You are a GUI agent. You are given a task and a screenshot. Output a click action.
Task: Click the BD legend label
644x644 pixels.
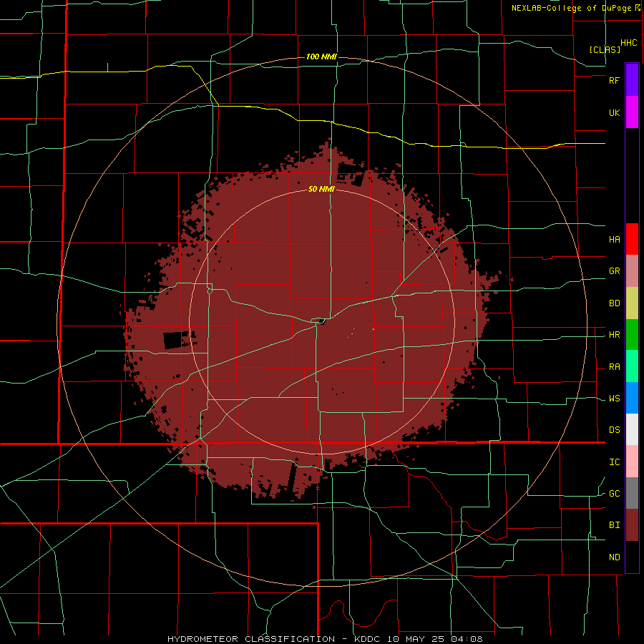[x=614, y=303]
